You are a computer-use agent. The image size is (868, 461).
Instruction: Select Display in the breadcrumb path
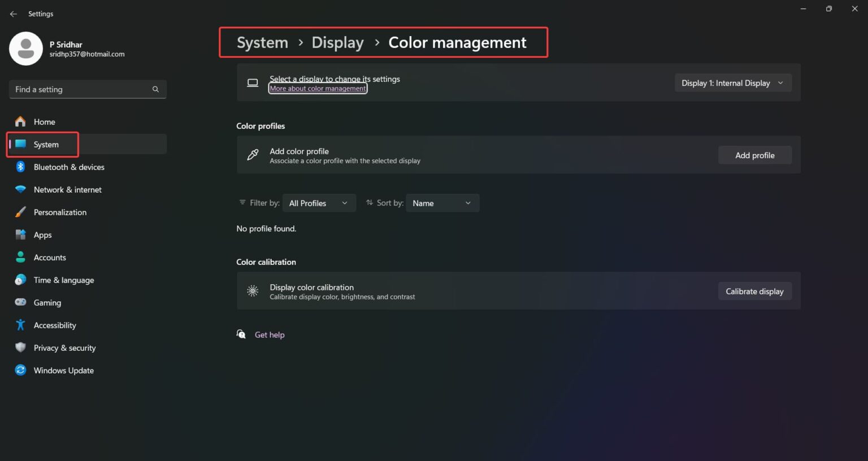337,42
